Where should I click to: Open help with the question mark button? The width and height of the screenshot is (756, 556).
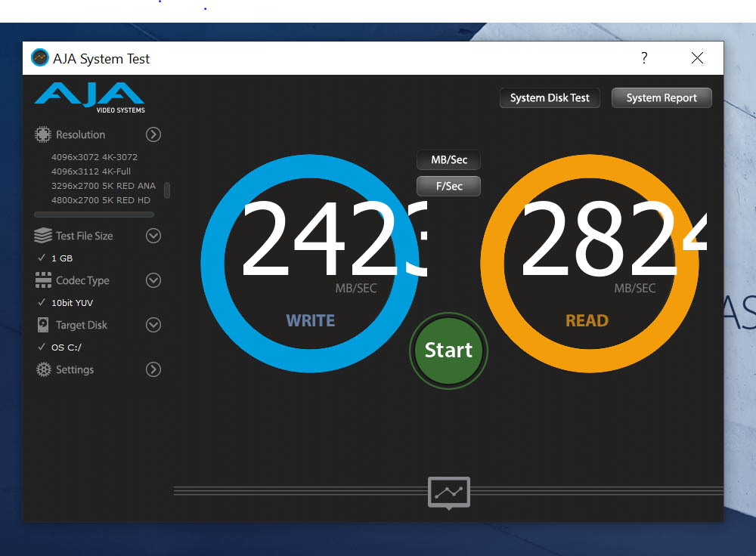tap(644, 58)
